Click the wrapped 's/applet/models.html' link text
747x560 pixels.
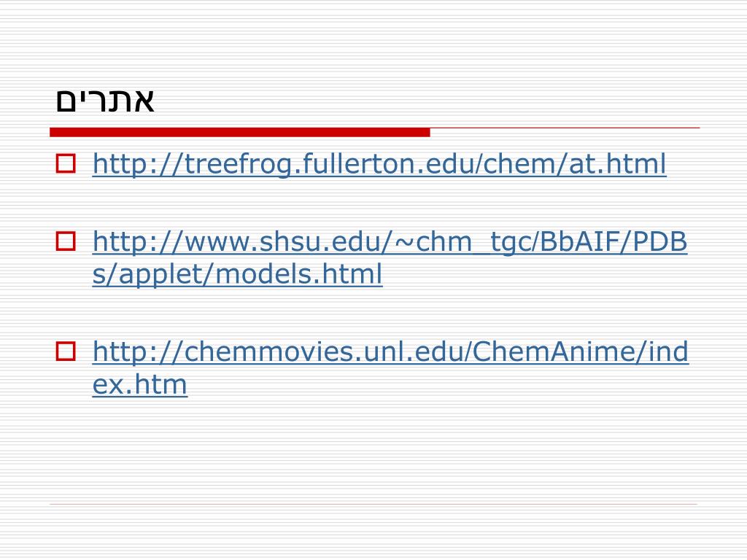pyautogui.click(x=237, y=275)
